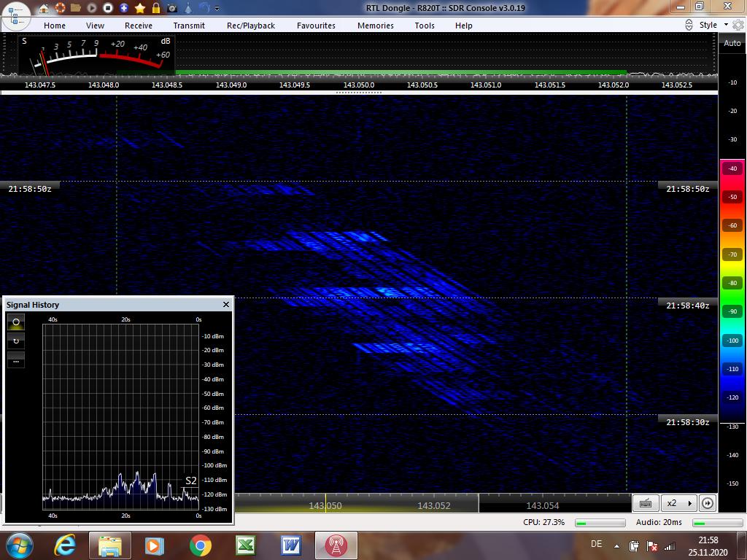Click 143.051.5 on the frequency scale
Screen dimensions: 747x560
(550, 85)
